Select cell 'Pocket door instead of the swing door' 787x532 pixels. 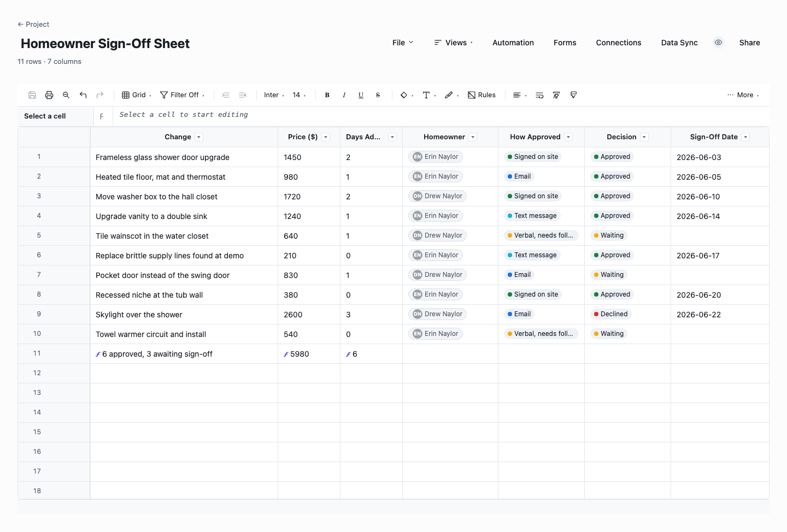click(x=184, y=275)
